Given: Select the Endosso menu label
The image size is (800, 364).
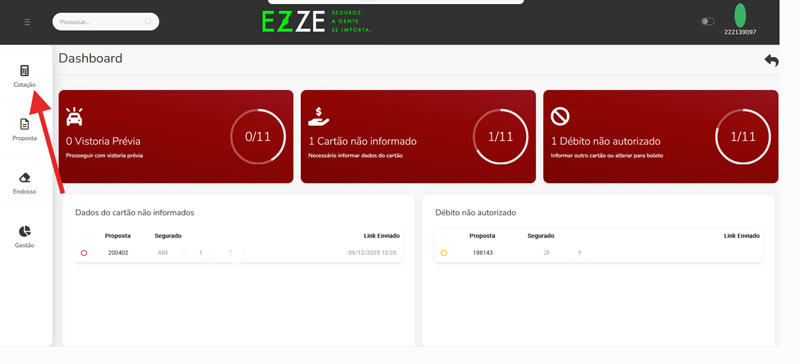Looking at the screenshot, I should click(24, 191).
